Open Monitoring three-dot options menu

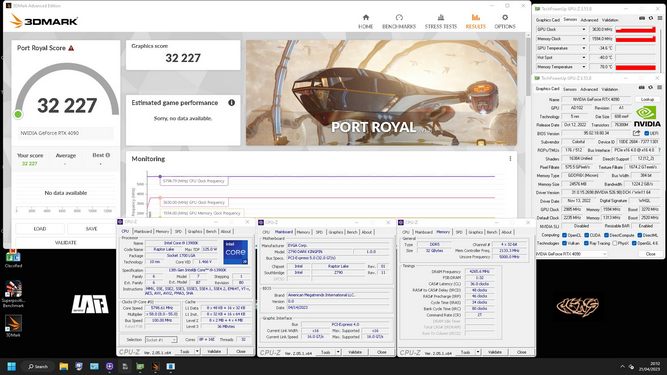[x=510, y=159]
